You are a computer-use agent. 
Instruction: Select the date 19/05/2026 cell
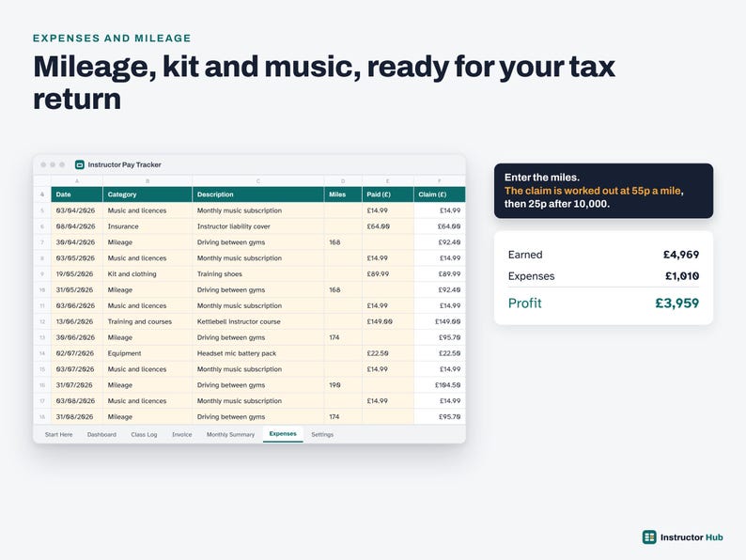pyautogui.click(x=77, y=274)
